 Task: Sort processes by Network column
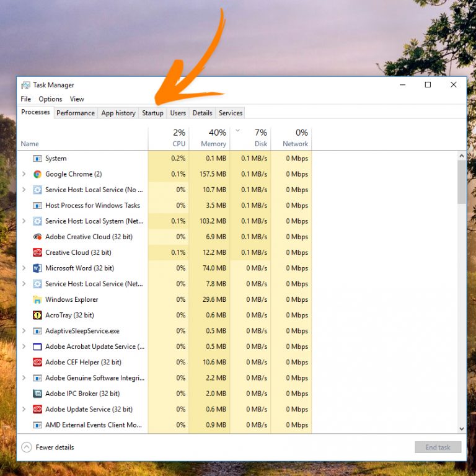pos(291,139)
